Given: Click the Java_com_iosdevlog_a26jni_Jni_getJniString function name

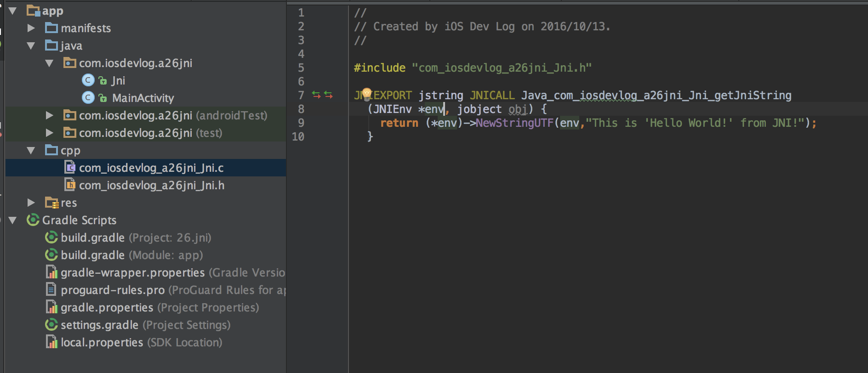Looking at the screenshot, I should (x=657, y=95).
